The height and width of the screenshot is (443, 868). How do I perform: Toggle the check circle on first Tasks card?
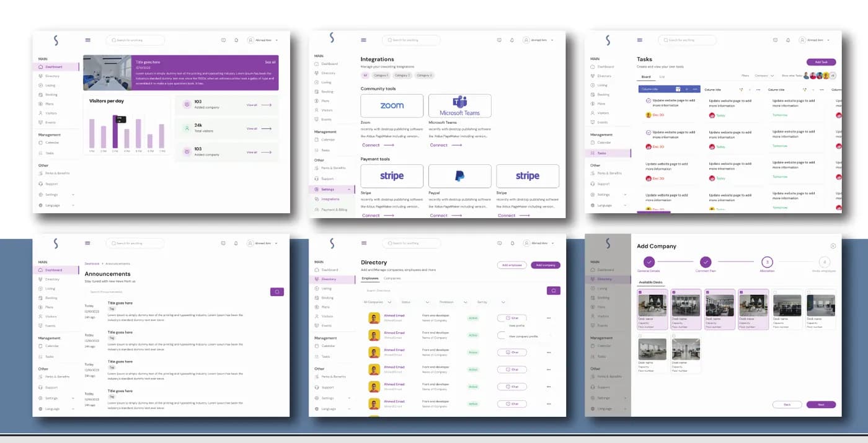tap(649, 100)
